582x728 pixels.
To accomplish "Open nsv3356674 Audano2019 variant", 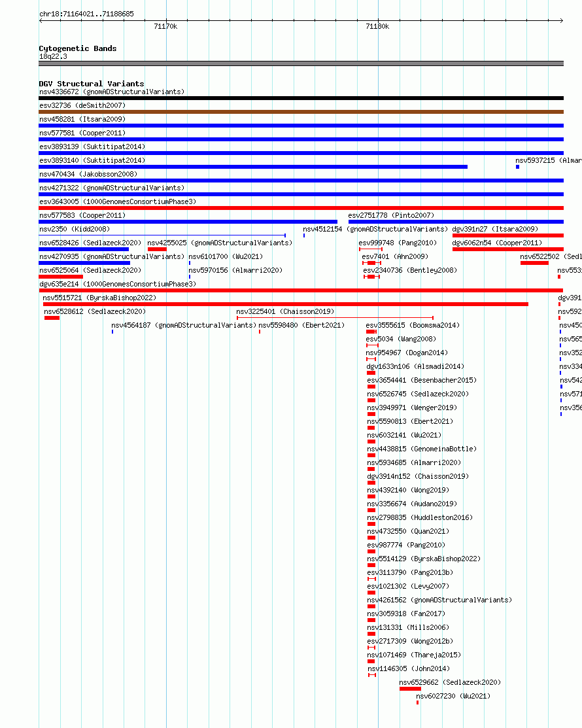I will pyautogui.click(x=371, y=510).
